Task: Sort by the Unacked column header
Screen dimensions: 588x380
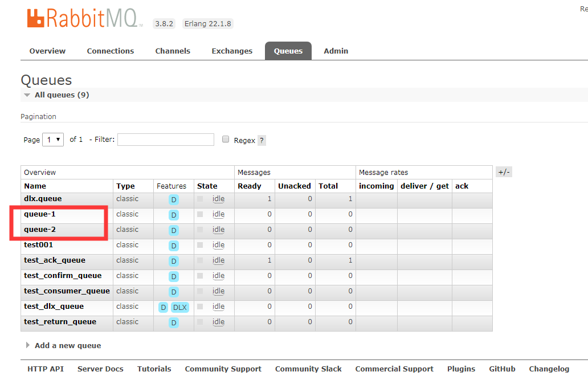Action: pyautogui.click(x=295, y=186)
